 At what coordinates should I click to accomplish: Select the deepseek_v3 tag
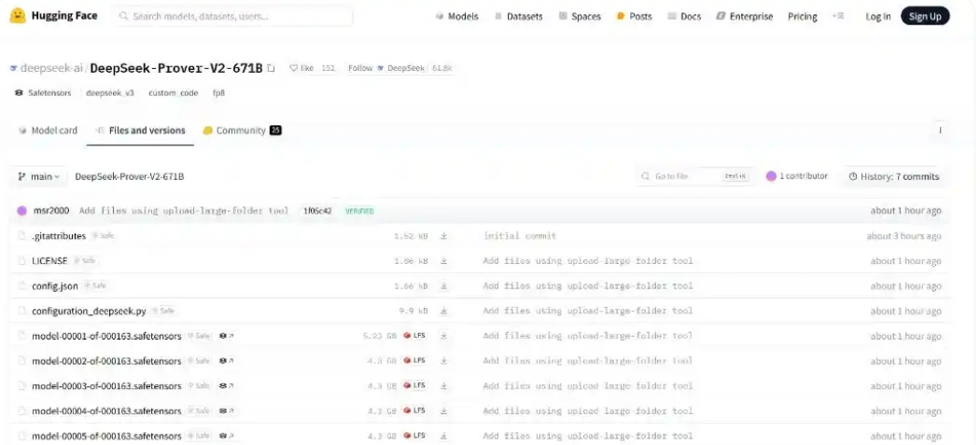(x=110, y=93)
